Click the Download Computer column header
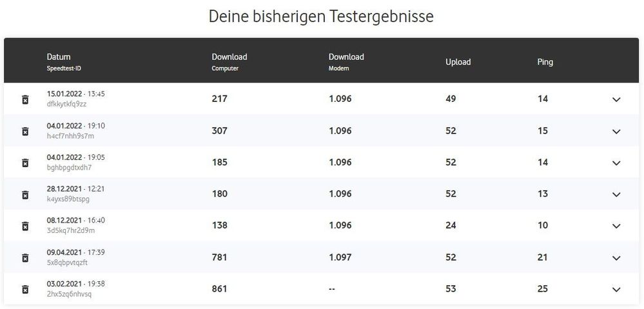Image resolution: width=644 pixels, height=309 pixels. (229, 57)
